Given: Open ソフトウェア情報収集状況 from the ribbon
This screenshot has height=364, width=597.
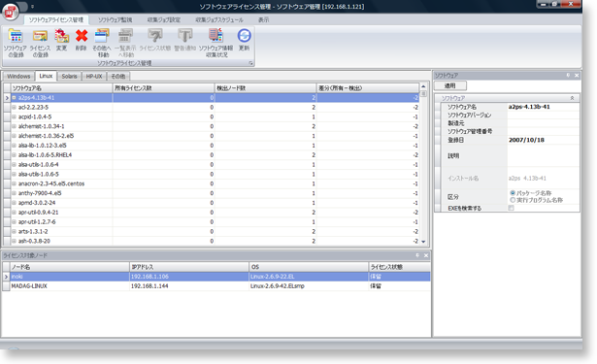Looking at the screenshot, I should 216,43.
